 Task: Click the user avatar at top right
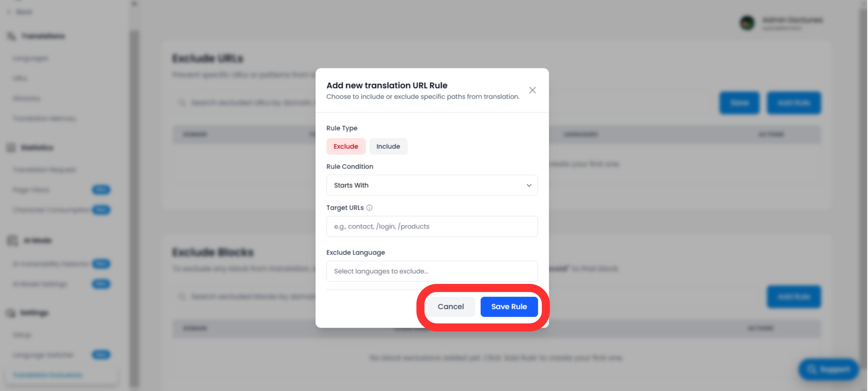747,23
